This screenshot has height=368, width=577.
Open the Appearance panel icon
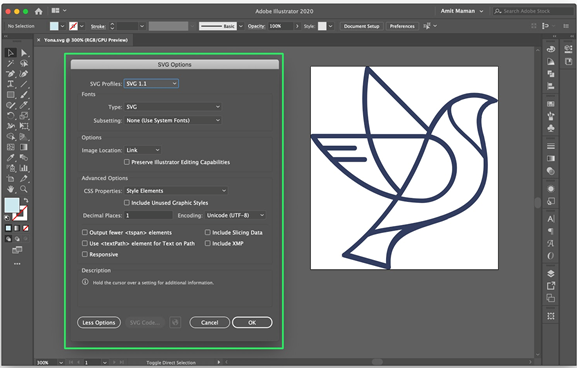coord(551,189)
